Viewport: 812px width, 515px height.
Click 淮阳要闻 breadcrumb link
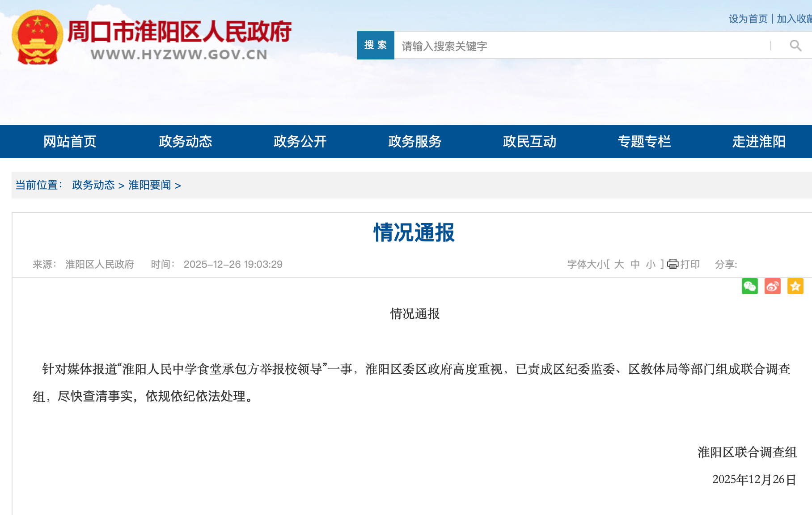click(x=149, y=185)
